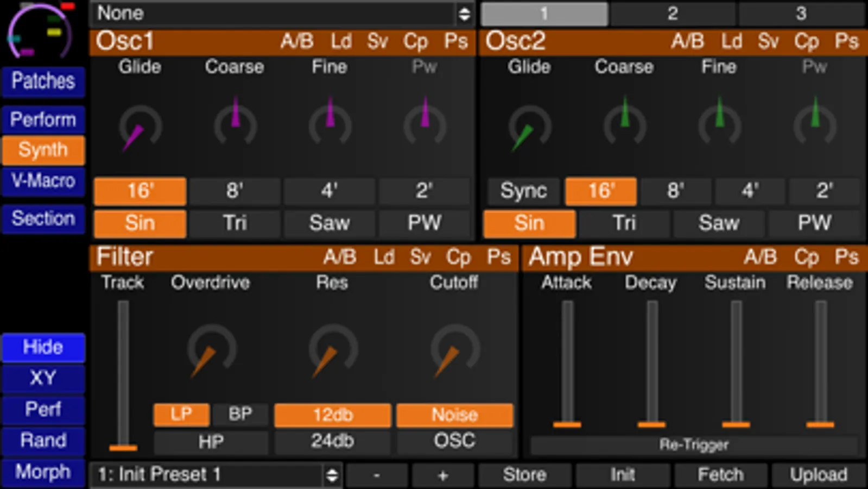Select 8' octave for Osc1
This screenshot has height=489, width=868.
(x=235, y=191)
